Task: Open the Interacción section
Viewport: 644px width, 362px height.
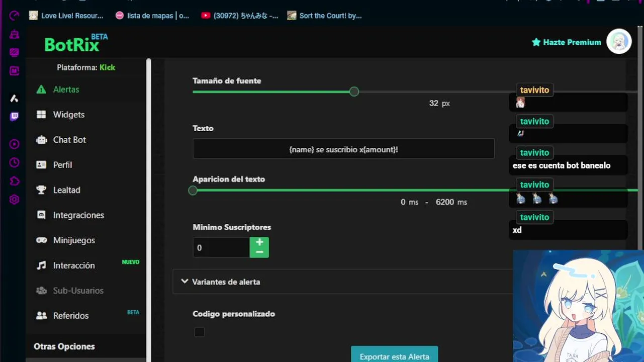Action: [x=74, y=265]
